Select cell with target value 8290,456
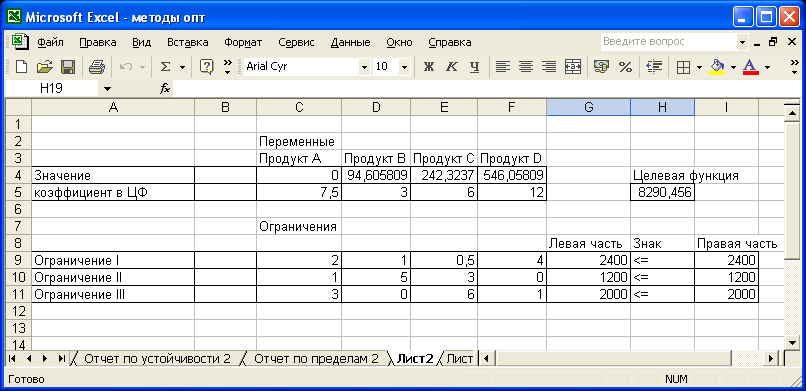806x391 pixels. [x=662, y=193]
